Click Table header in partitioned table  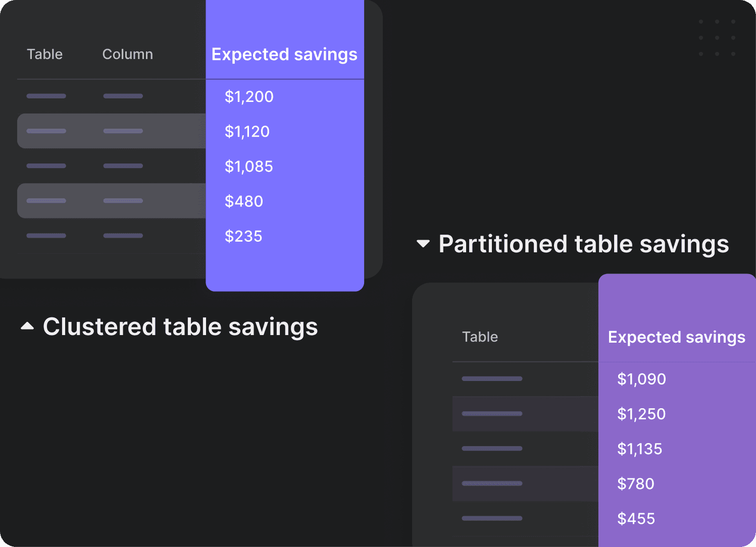(x=480, y=337)
